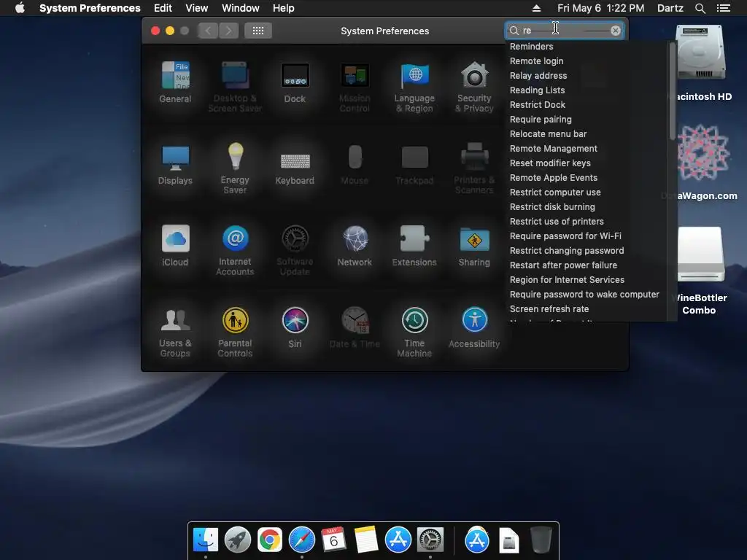Select Require pairing suggestion
The width and height of the screenshot is (747, 560).
[541, 120]
